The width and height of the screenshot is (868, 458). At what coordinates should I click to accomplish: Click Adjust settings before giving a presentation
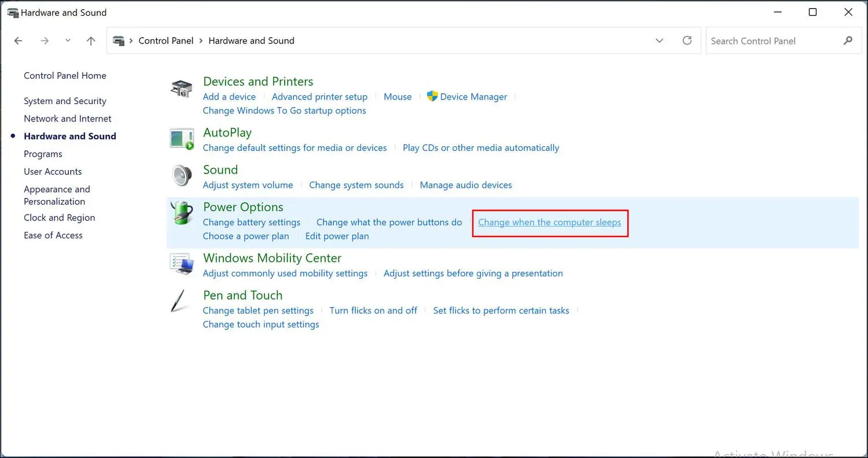[x=473, y=274]
